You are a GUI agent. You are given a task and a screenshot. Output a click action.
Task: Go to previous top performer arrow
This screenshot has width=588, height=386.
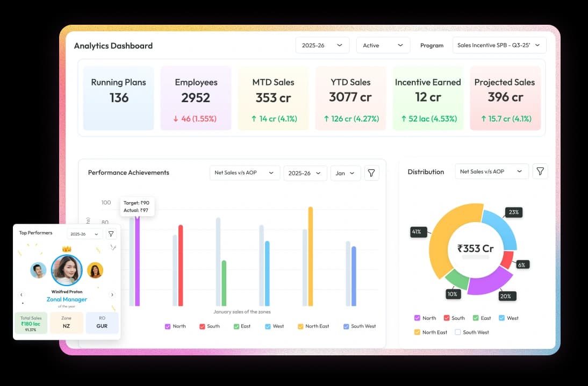tap(21, 295)
